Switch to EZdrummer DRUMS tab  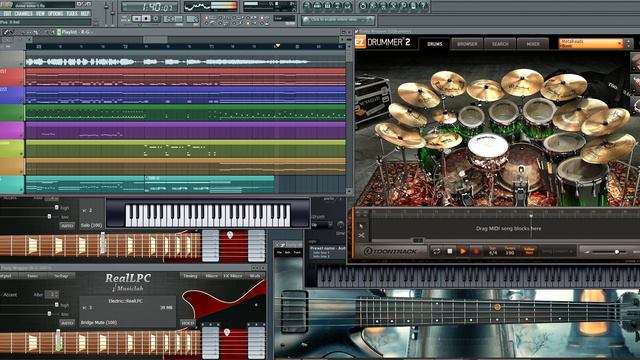[x=434, y=44]
